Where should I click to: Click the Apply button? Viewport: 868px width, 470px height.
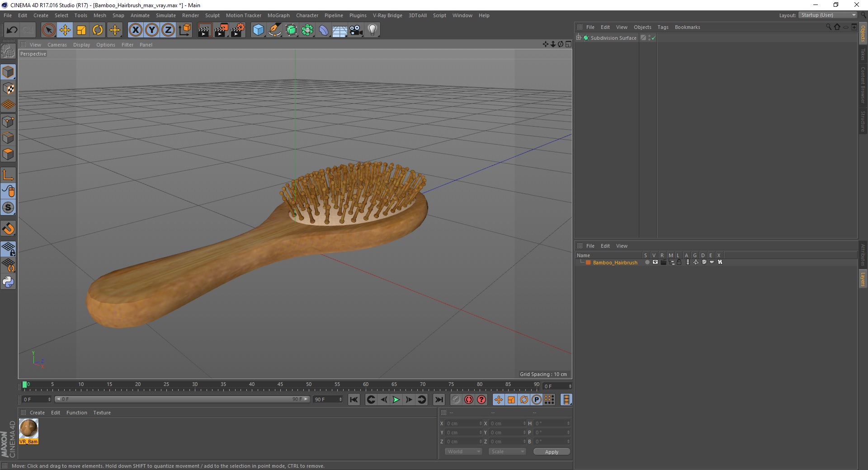(552, 451)
